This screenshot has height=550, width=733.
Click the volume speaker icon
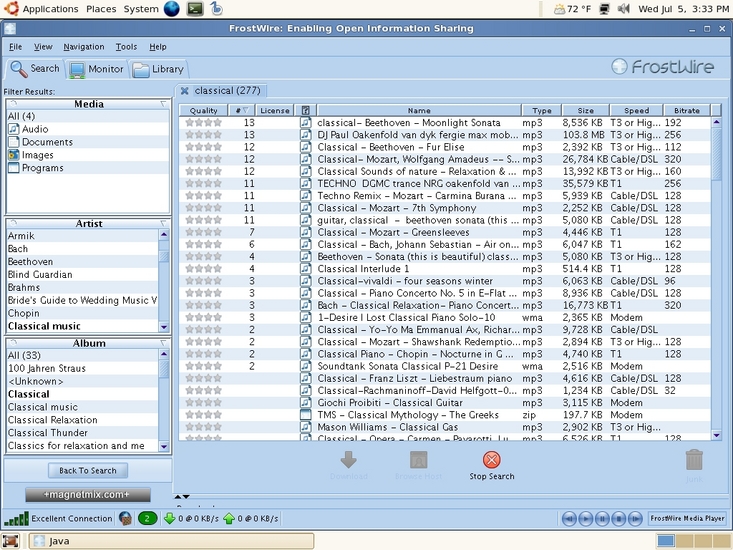(x=624, y=9)
